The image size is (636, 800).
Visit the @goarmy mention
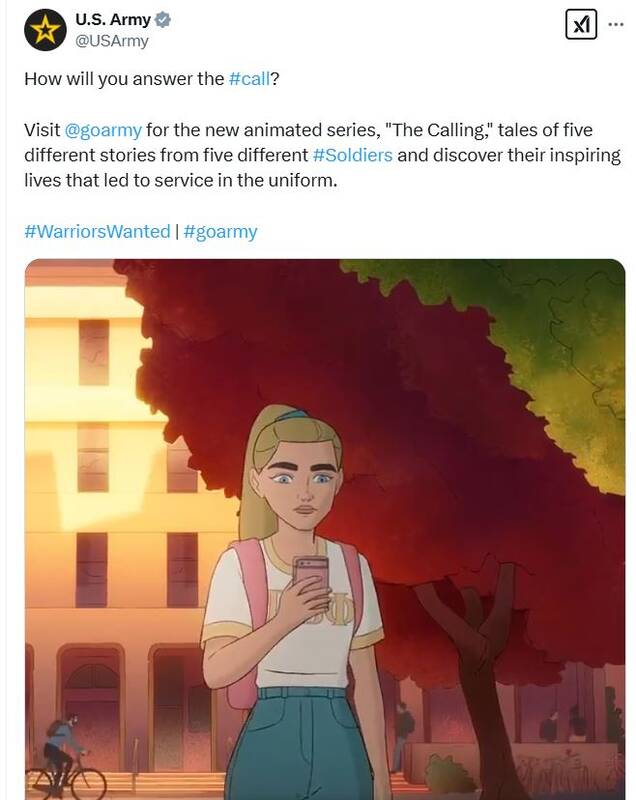point(103,130)
